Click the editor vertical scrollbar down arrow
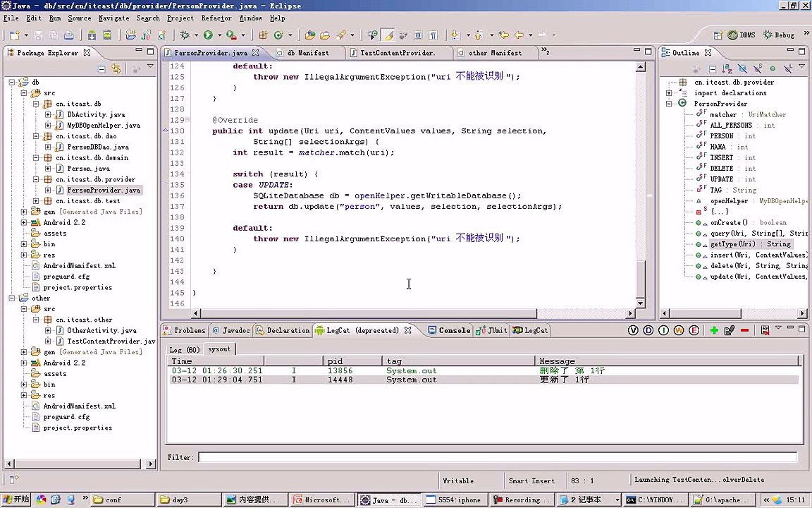The width and height of the screenshot is (812, 508). click(x=641, y=303)
